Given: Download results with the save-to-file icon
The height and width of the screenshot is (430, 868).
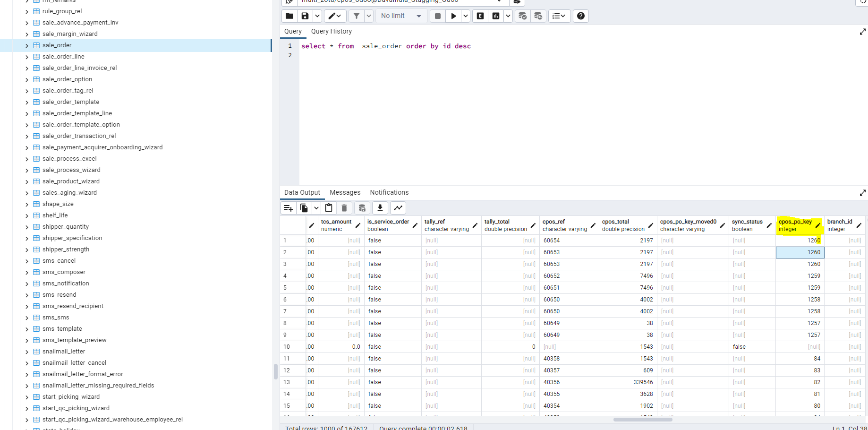Looking at the screenshot, I should 380,208.
